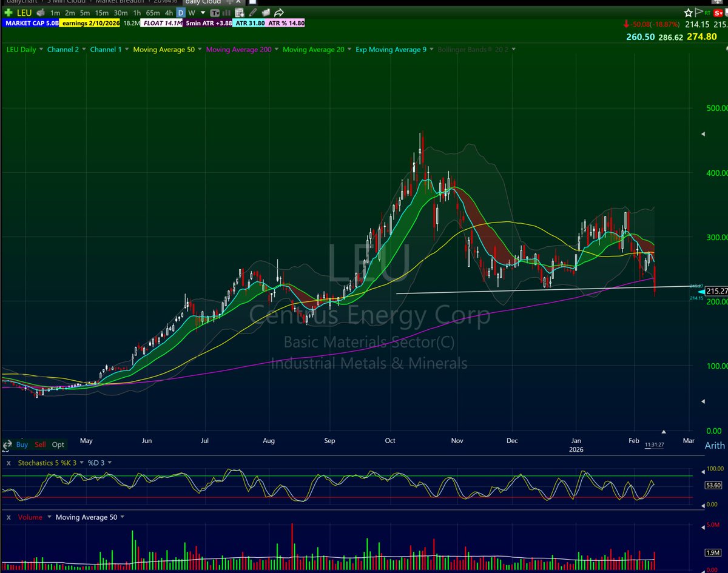Open Moving Average 20 dropdown

[x=349, y=50]
